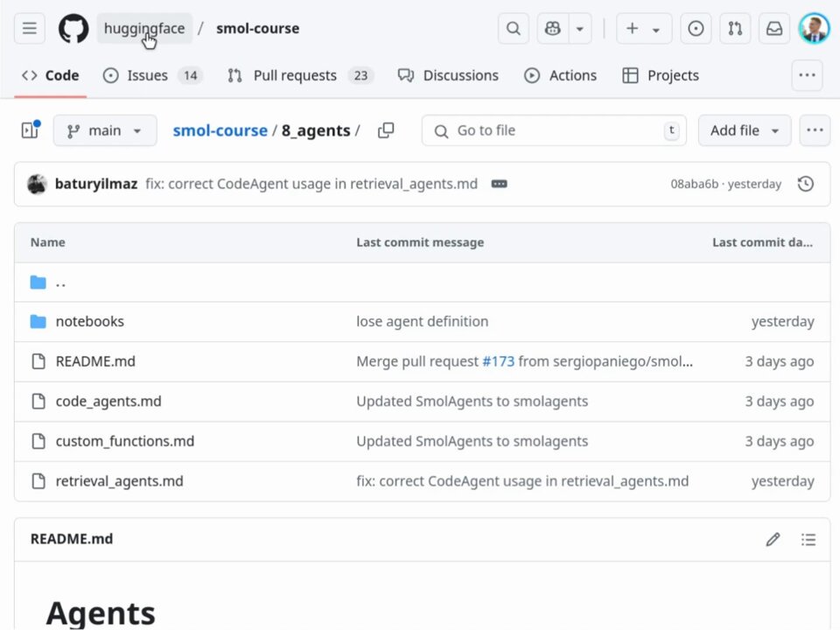
Task: Open the custom_functions.md row commit message
Action: 472,441
